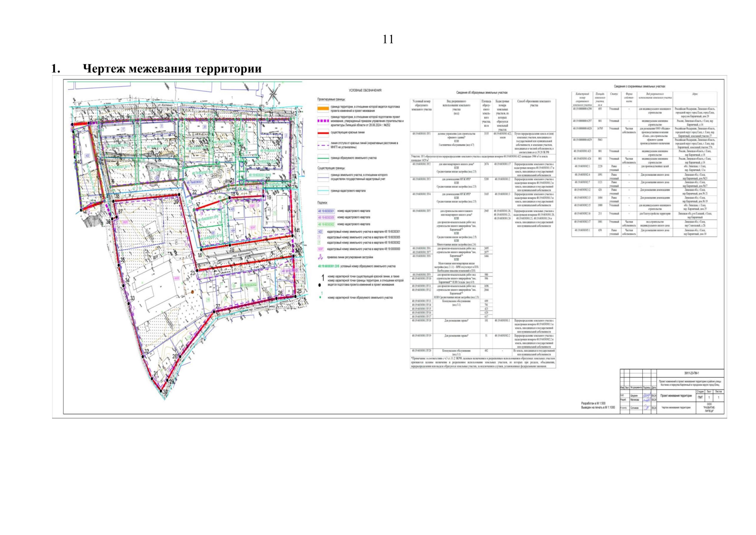Screen dimensions: 756x535
Task: Click the cyan cadastral quarter boundary legend sample
Action: click(x=323, y=191)
